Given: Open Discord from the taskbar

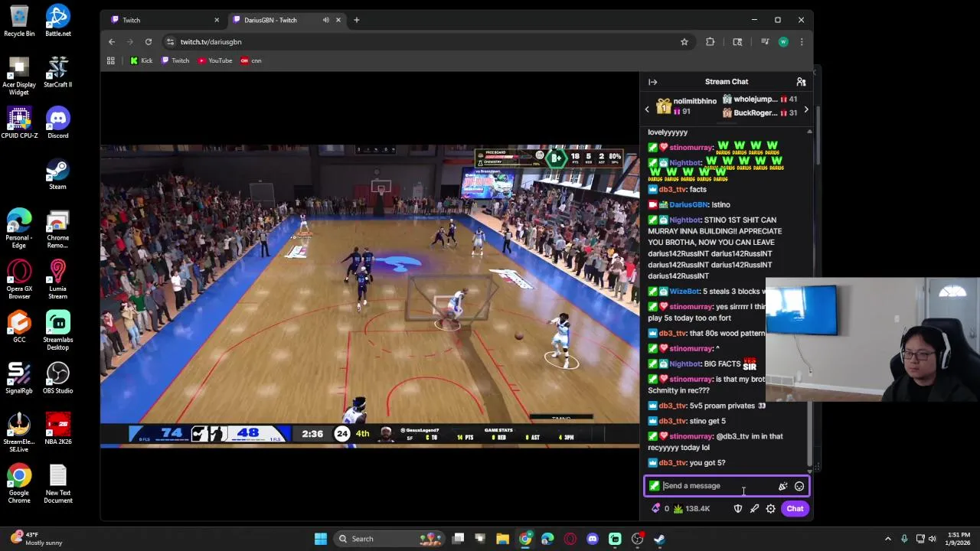Looking at the screenshot, I should tap(593, 539).
